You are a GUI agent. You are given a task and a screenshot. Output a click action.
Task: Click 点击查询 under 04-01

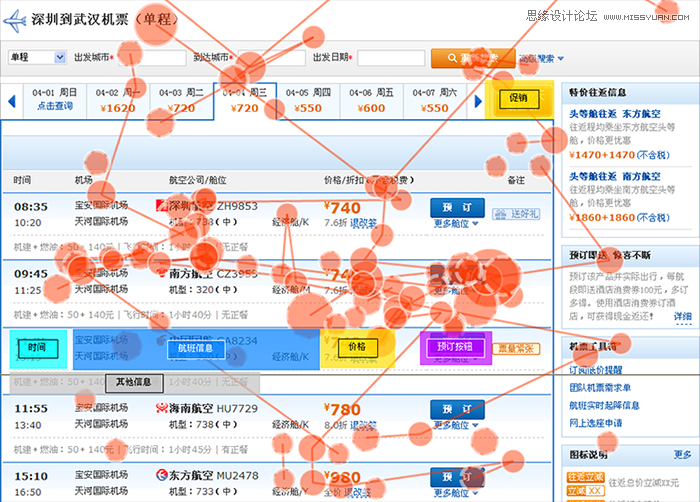[x=55, y=106]
